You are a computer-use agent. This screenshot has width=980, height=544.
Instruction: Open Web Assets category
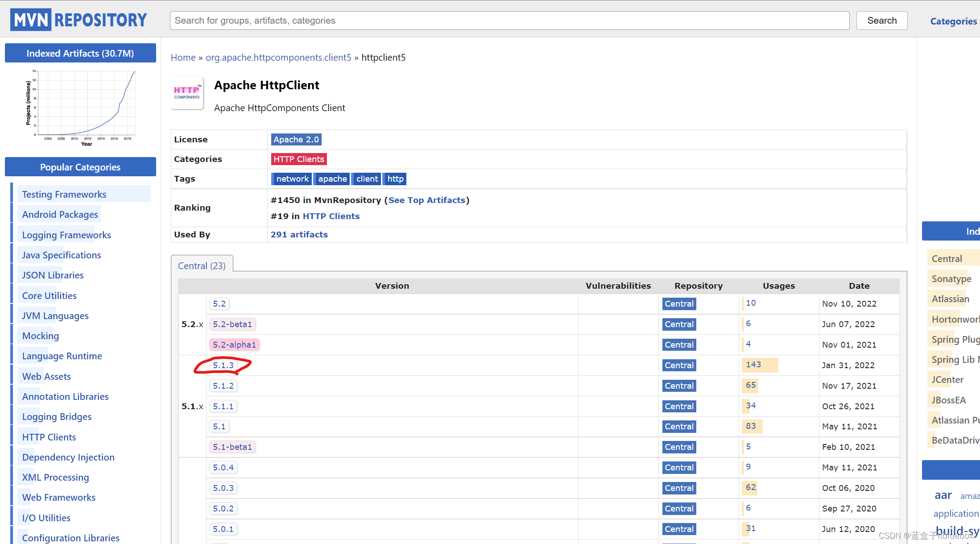tap(46, 377)
